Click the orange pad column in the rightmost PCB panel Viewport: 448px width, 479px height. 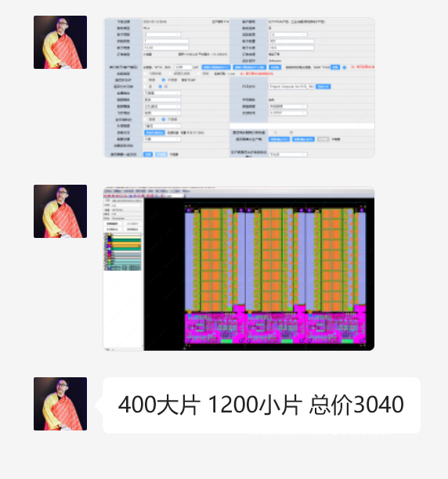tap(332, 260)
